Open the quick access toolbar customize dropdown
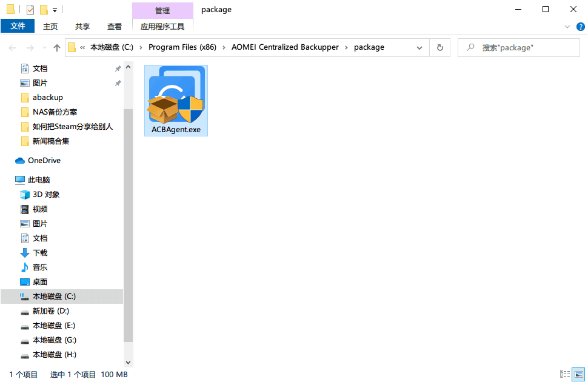The image size is (588, 382). [x=55, y=10]
